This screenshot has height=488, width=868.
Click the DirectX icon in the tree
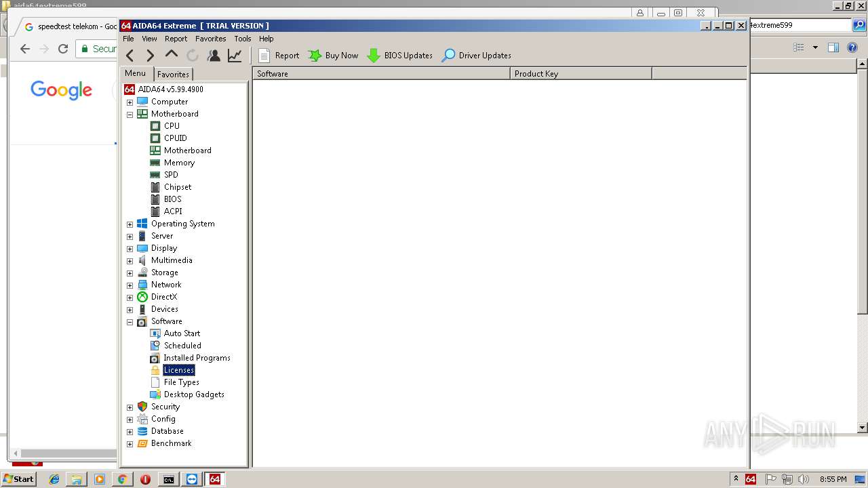(142, 297)
